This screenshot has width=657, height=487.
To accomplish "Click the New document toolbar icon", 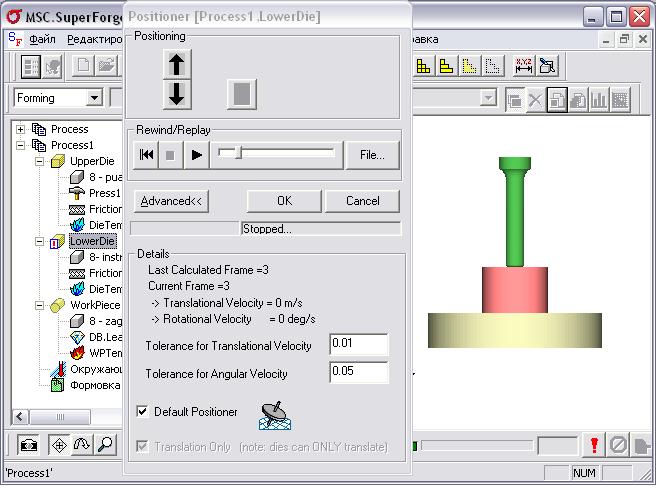I will [83, 66].
